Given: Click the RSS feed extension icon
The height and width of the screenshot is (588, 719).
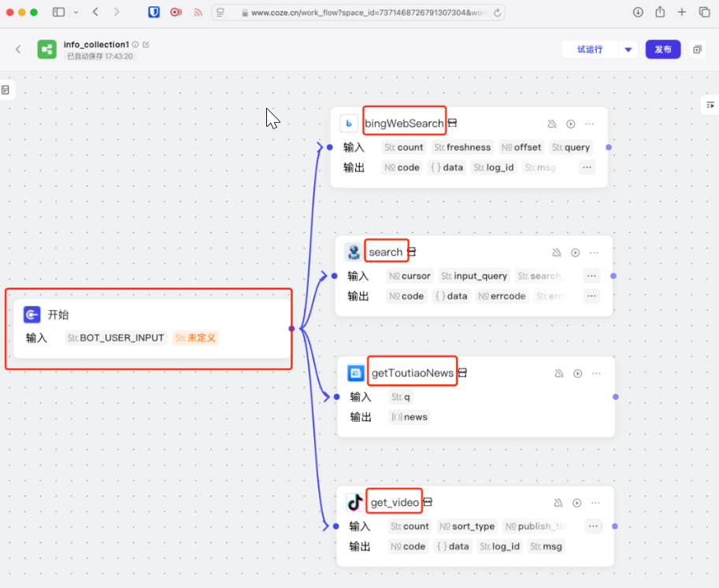Looking at the screenshot, I should 198,13.
